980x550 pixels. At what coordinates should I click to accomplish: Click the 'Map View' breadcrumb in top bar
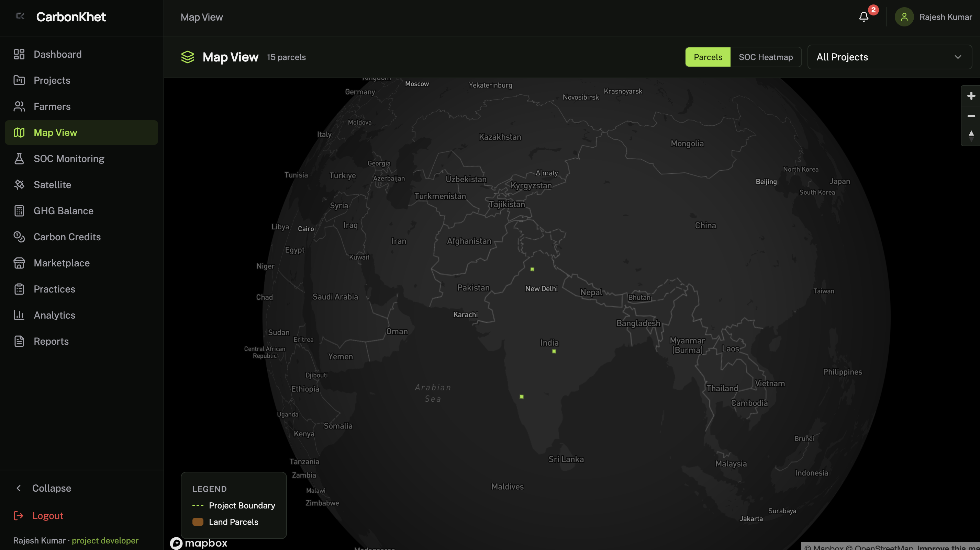202,17
